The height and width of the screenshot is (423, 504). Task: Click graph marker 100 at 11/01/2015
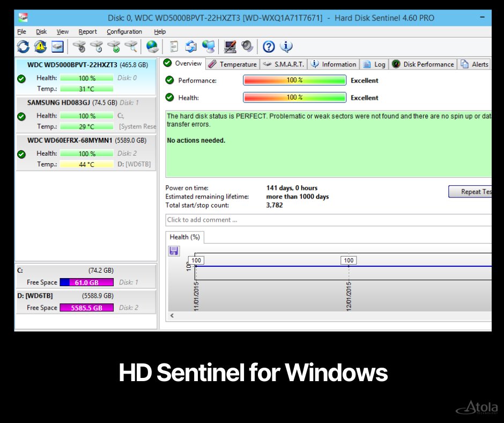(196, 260)
